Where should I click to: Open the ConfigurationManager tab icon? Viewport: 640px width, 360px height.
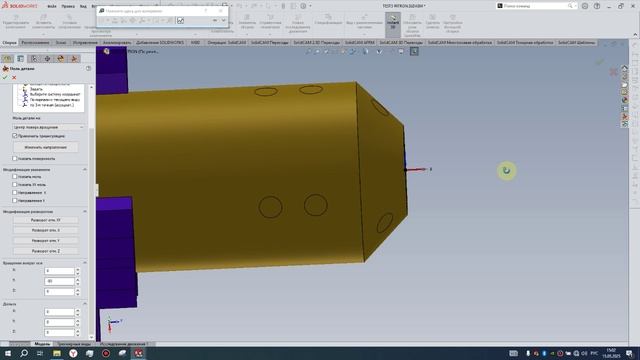point(34,59)
